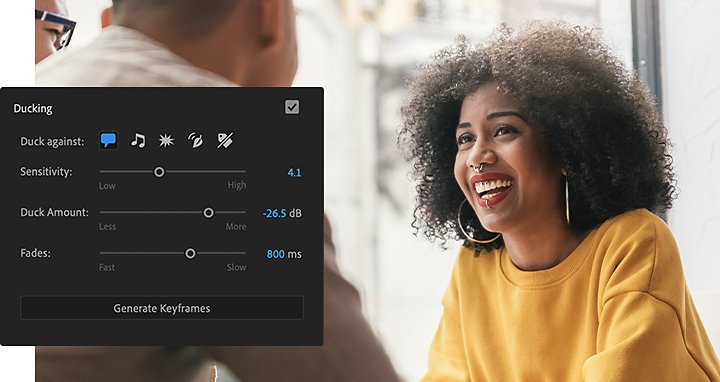Screen dimensions: 720x382
Task: Click the Sensitivity slider handle
Action: (x=159, y=172)
